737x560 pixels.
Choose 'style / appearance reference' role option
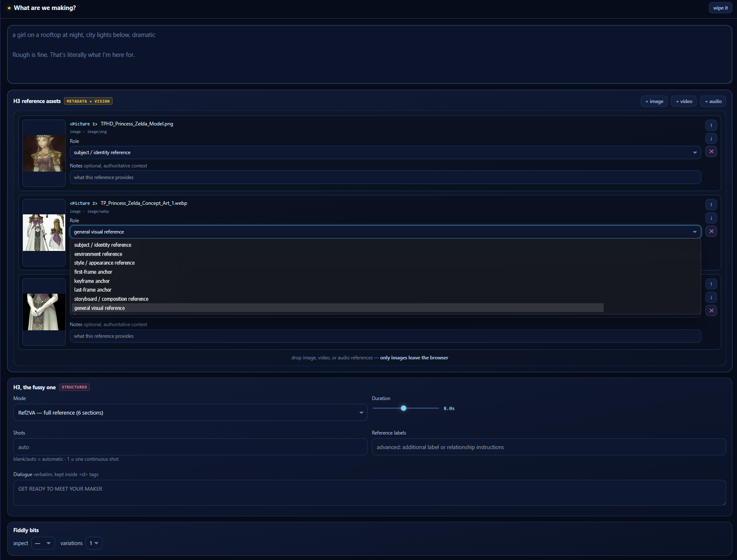337,263
